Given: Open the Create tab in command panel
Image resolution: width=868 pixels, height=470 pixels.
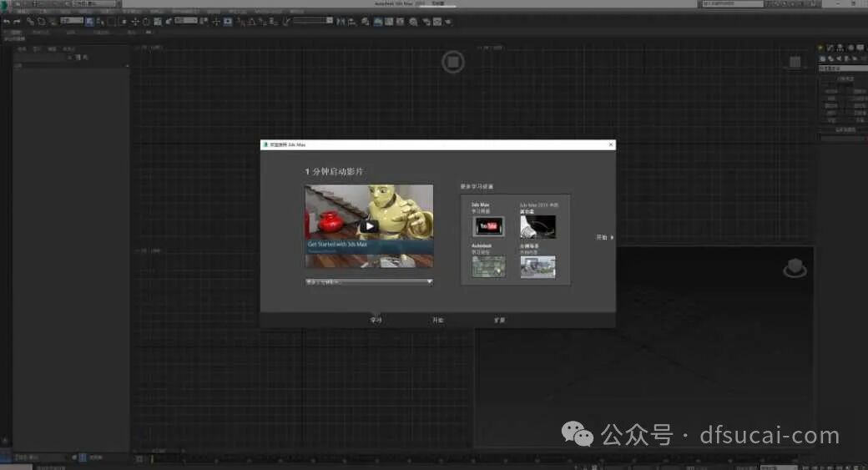Looking at the screenshot, I should [x=821, y=48].
